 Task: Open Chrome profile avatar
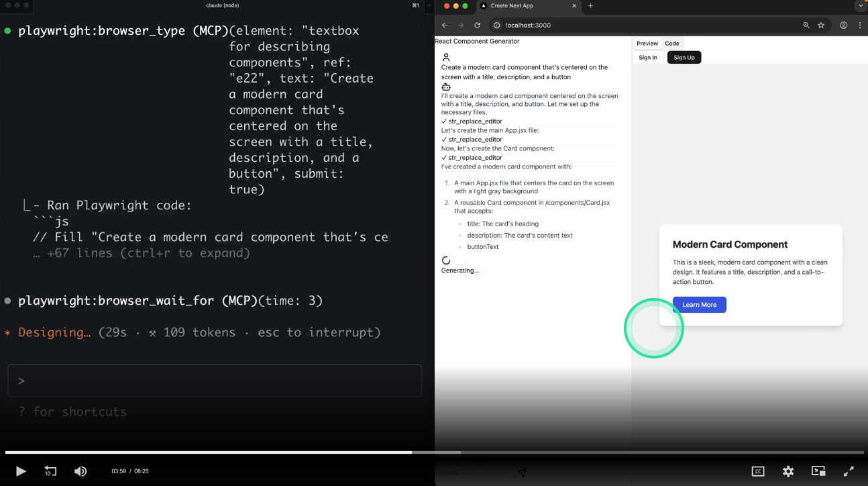[844, 26]
